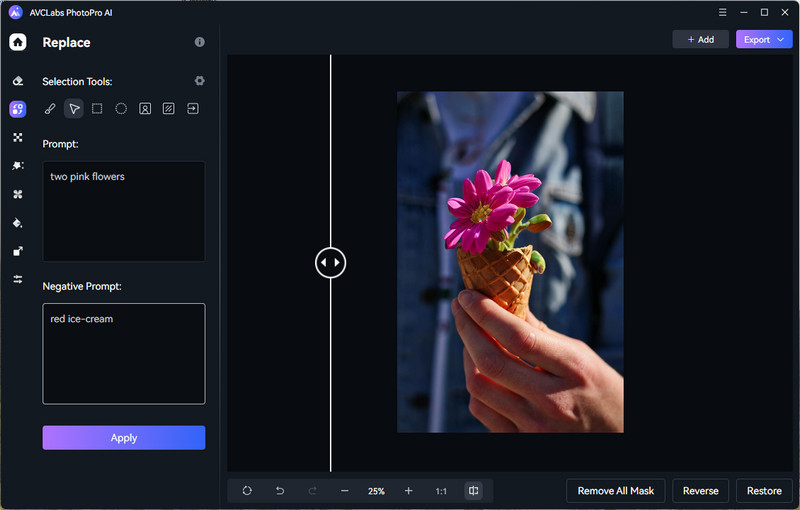The width and height of the screenshot is (800, 510).
Task: Open Selection Tools settings gear
Action: coord(199,81)
